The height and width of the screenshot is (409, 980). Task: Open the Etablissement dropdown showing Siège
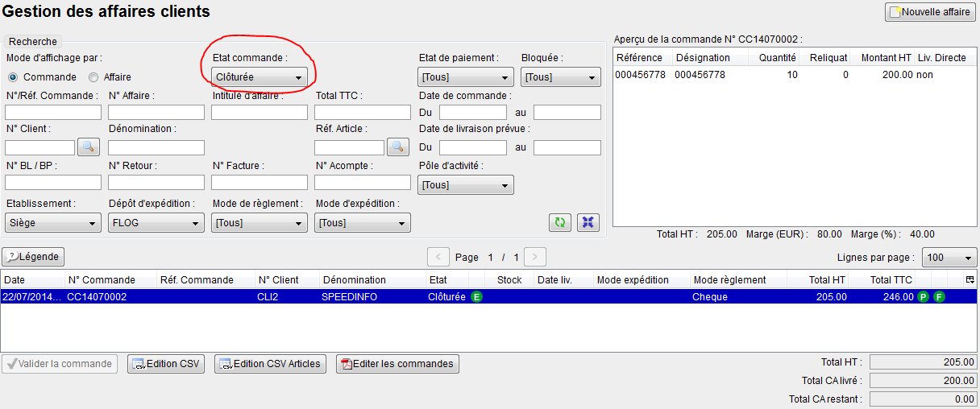pos(53,222)
